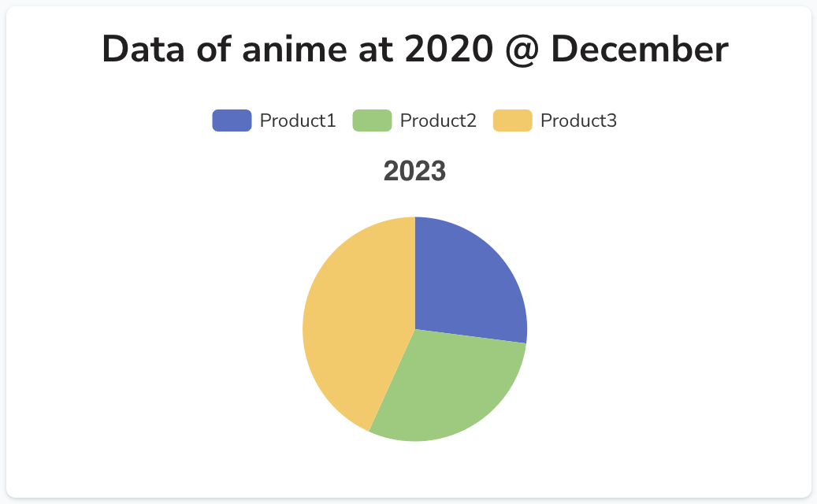Click the center point of the pie chart
This screenshot has height=504, width=817.
coord(414,329)
